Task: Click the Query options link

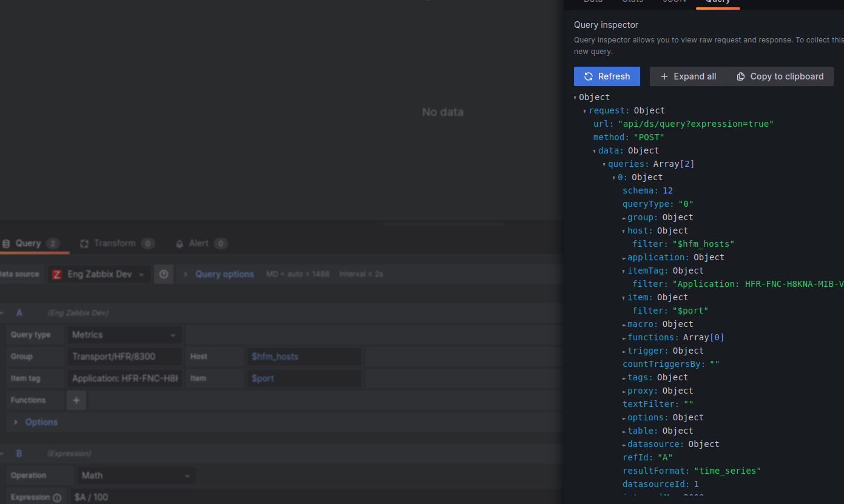Action: click(x=225, y=274)
